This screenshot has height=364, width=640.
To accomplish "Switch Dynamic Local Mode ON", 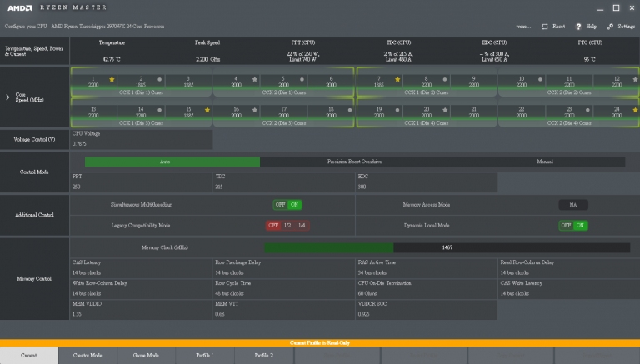I will pyautogui.click(x=580, y=225).
